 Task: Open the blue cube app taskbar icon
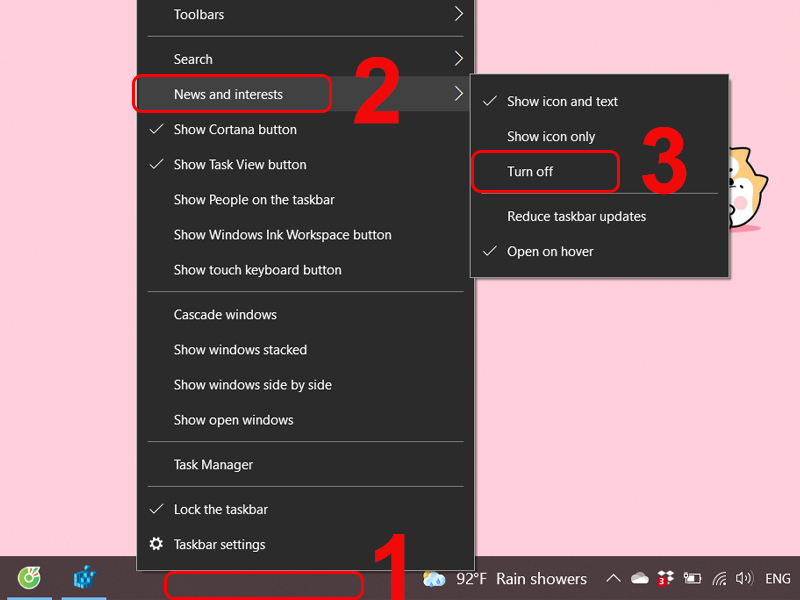click(85, 578)
